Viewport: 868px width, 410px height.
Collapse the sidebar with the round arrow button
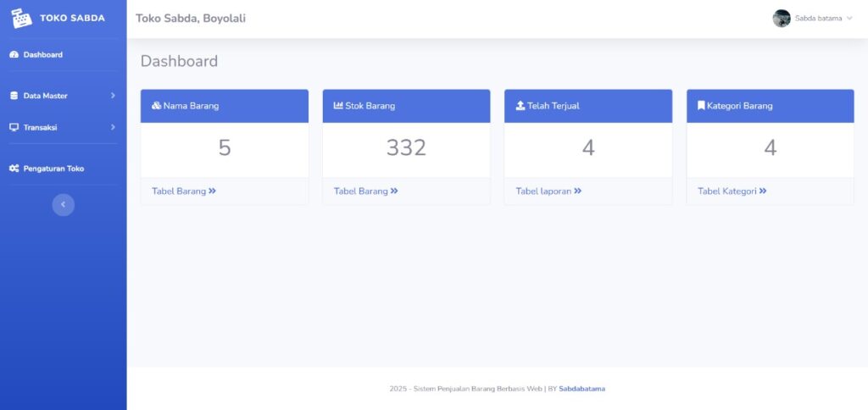(x=63, y=205)
